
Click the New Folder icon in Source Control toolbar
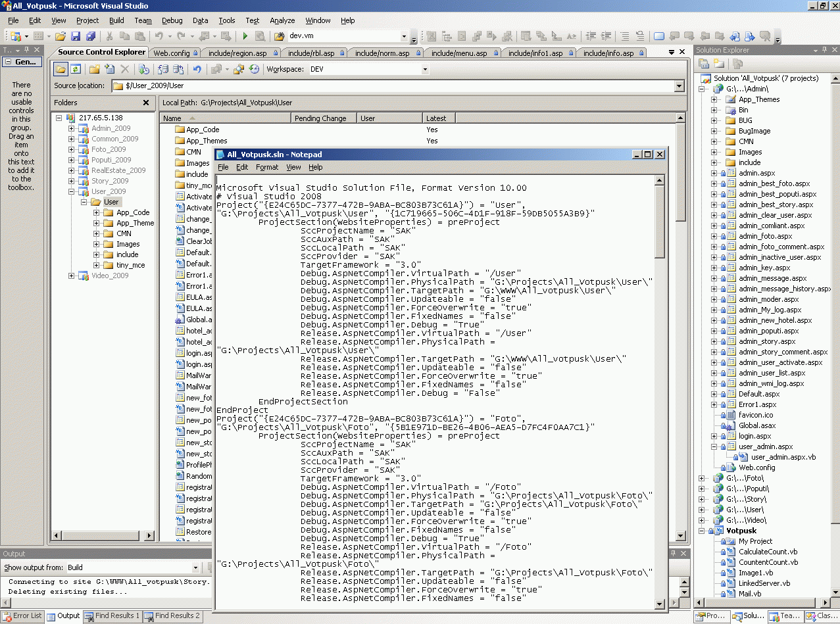[x=94, y=69]
